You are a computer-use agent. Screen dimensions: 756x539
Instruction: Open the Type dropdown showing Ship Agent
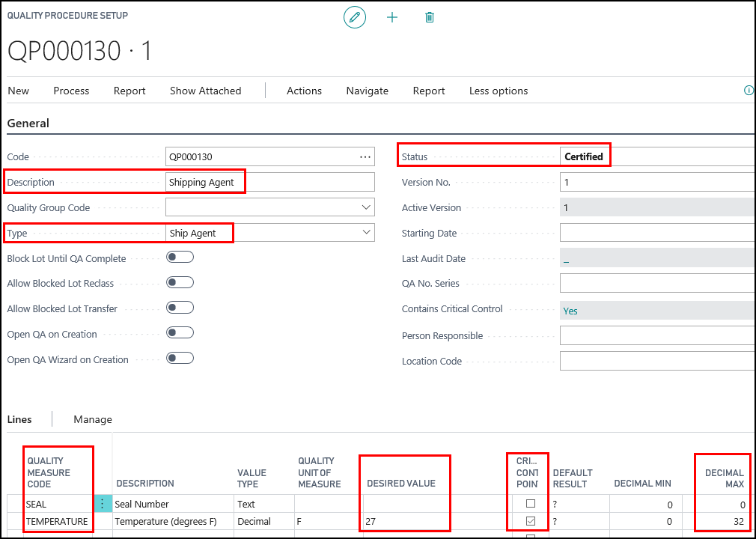click(366, 233)
